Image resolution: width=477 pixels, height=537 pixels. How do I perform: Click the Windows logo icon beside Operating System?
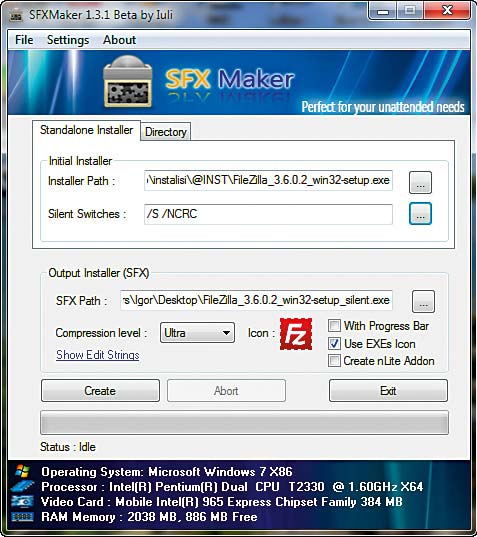click(22, 471)
